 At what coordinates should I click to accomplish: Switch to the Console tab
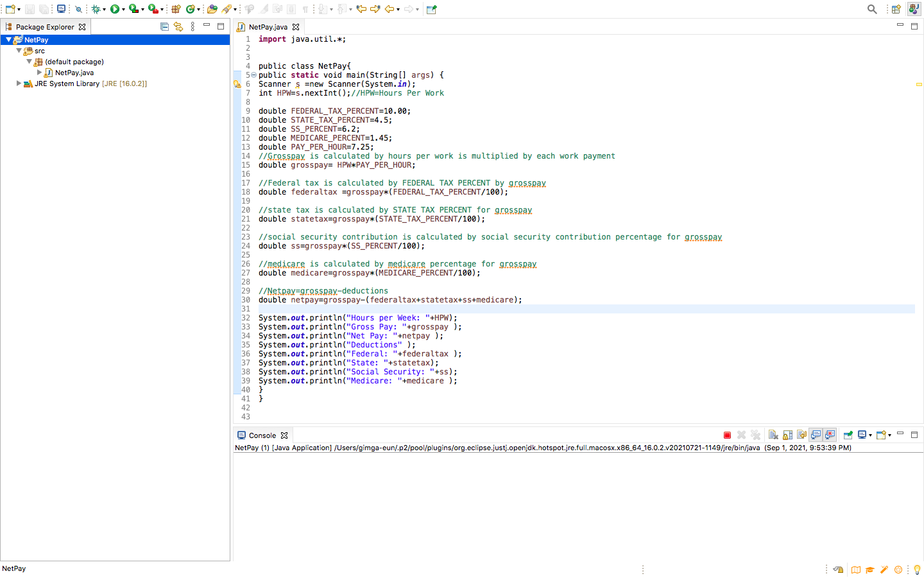point(263,435)
